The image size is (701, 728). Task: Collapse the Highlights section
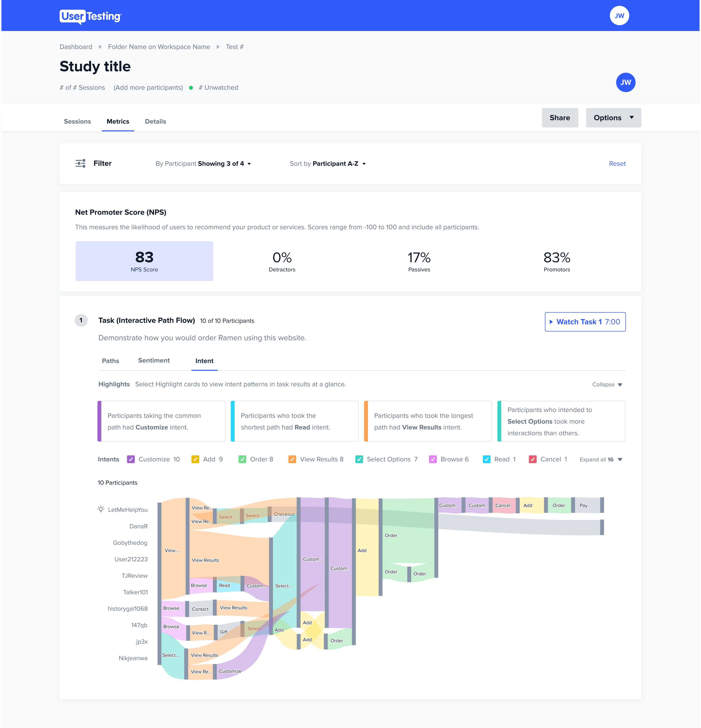(607, 384)
